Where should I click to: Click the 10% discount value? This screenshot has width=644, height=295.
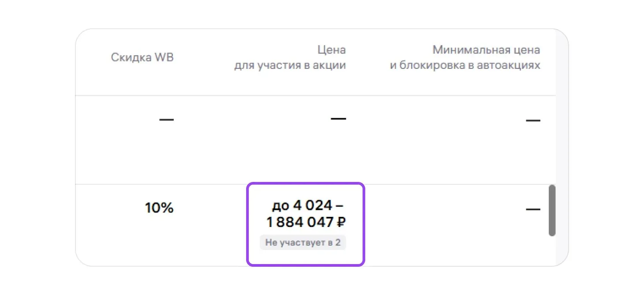click(159, 208)
